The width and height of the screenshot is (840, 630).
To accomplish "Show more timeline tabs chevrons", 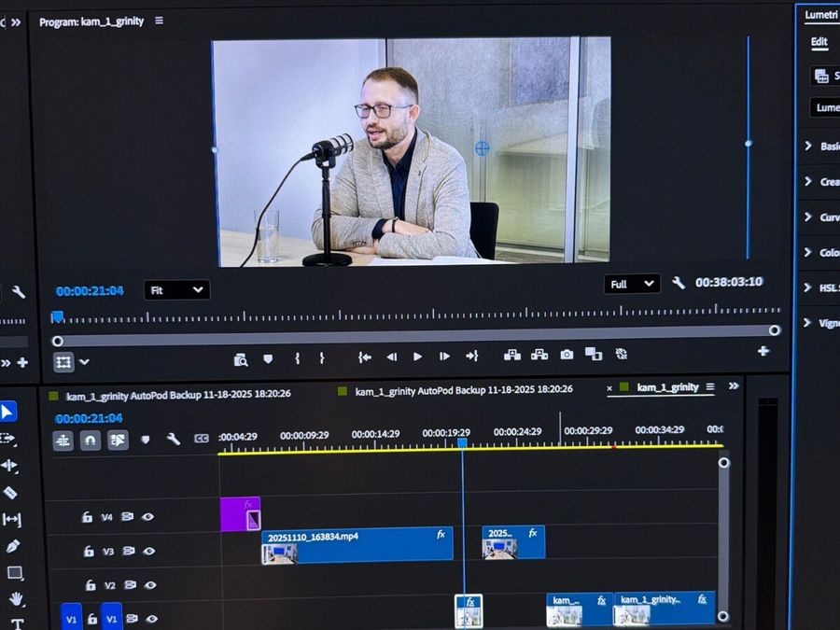I will (x=734, y=385).
